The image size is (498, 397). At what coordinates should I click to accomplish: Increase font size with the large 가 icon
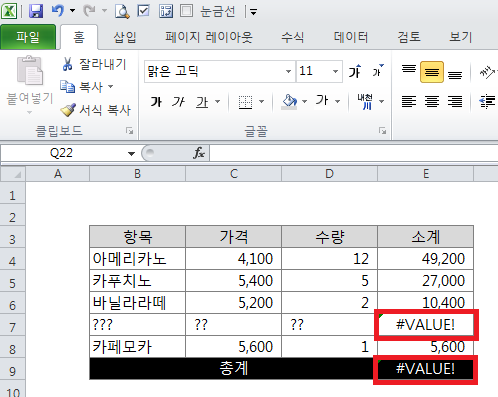[x=355, y=71]
